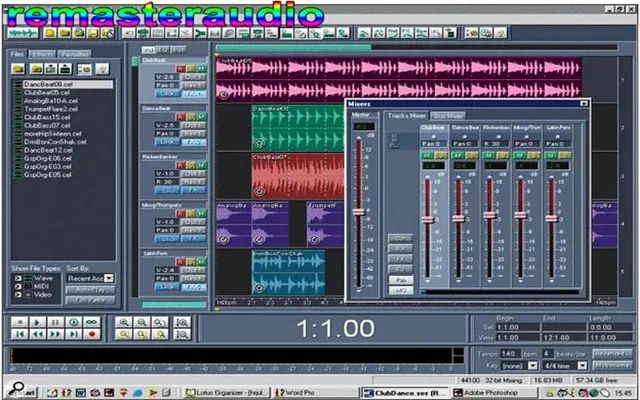Click the Lock button on ClubBeat track

(167, 93)
